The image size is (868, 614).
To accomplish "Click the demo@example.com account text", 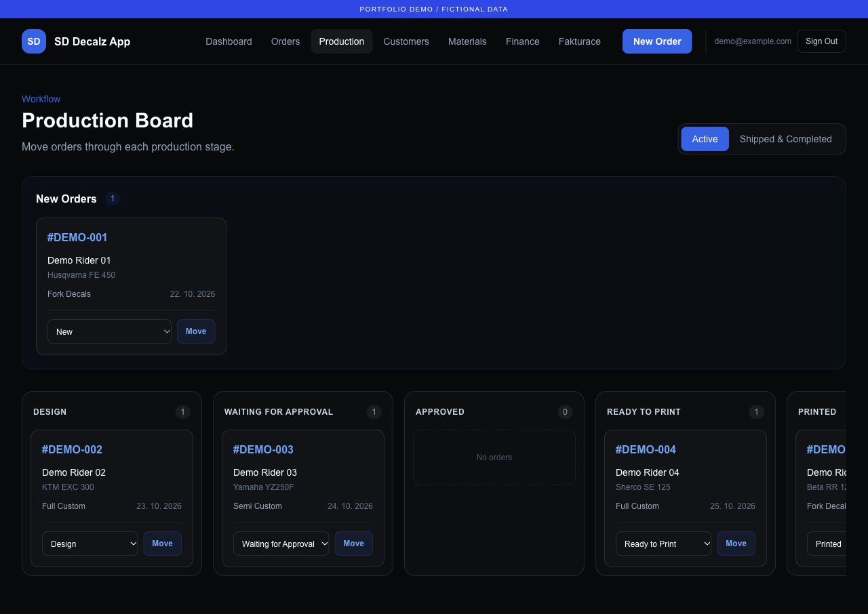I will pyautogui.click(x=753, y=41).
